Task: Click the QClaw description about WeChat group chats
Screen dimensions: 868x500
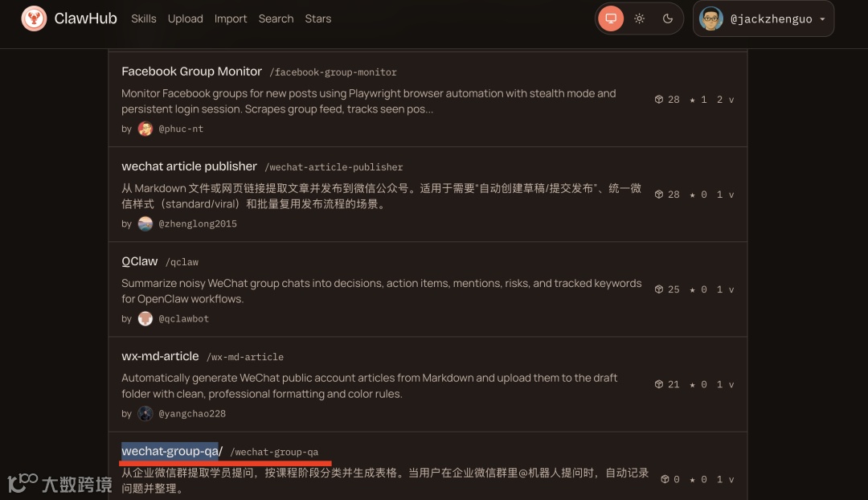Action: (382, 291)
